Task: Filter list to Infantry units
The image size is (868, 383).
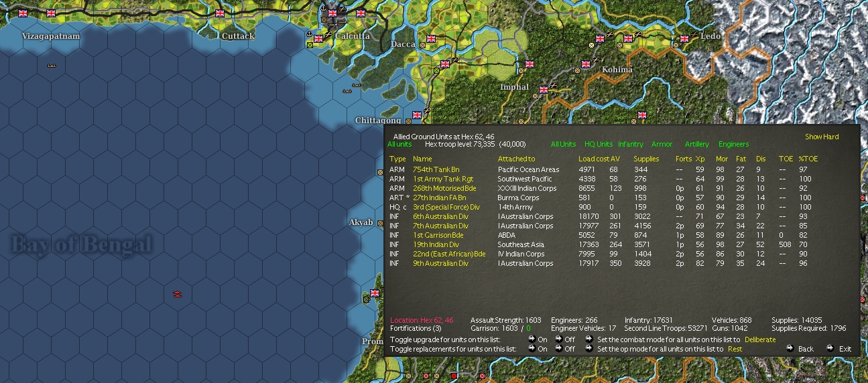Action: [631, 144]
